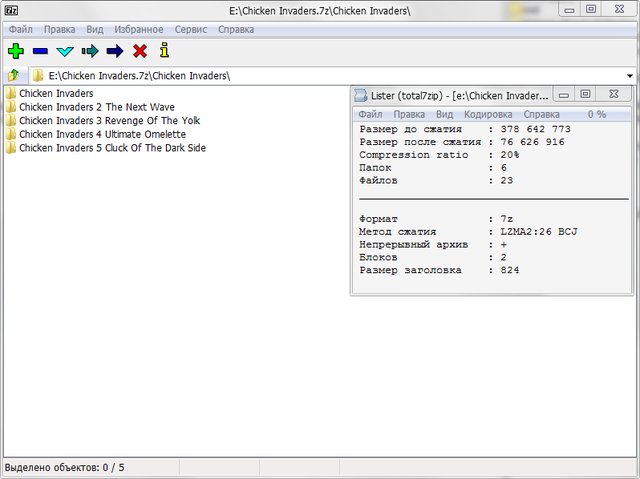Open Правка menu in Lister window

(409, 114)
